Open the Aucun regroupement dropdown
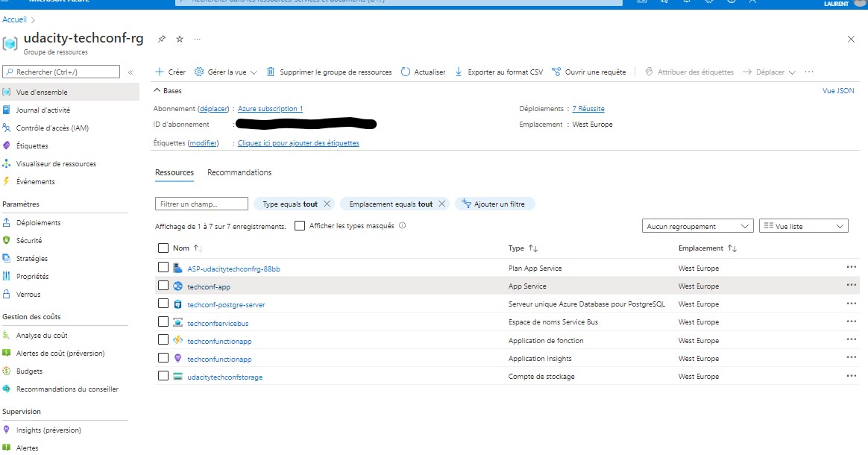Viewport: 868px width, 455px height. tap(697, 226)
